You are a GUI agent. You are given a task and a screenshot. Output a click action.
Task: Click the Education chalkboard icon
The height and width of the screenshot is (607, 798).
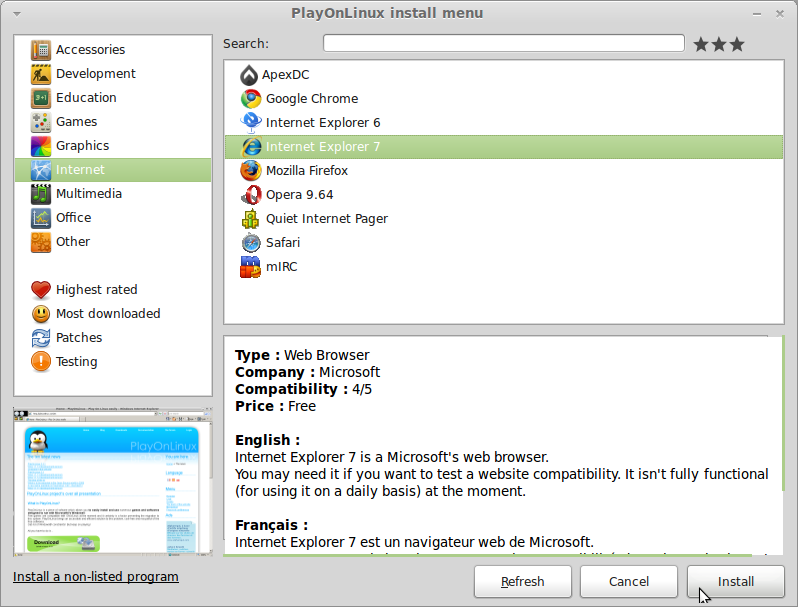[41, 98]
